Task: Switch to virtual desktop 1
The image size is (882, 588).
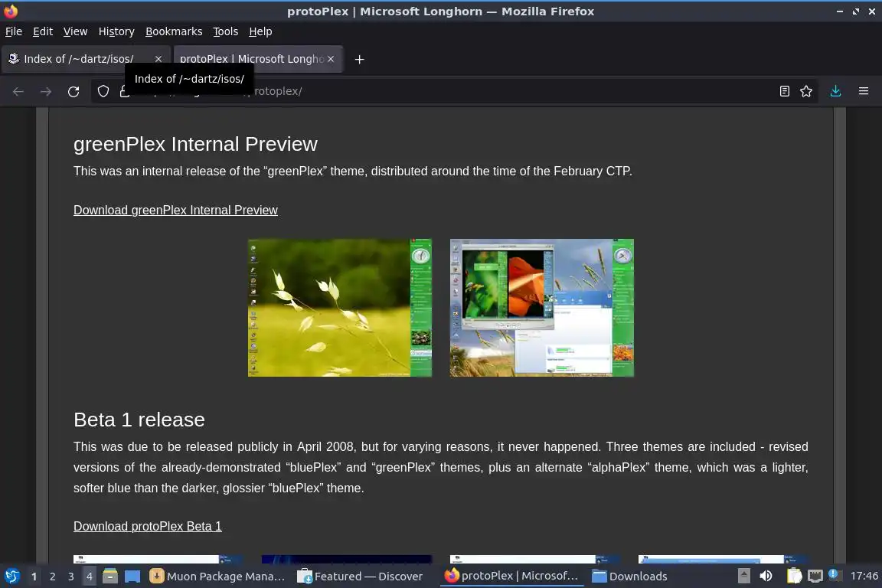Action: pyautogui.click(x=34, y=577)
